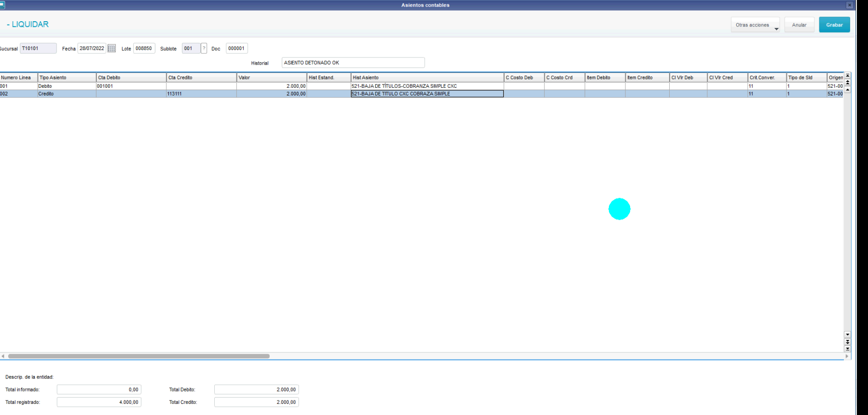This screenshot has height=415, width=868.
Task: Open the Fecha calendar picker icon
Action: tap(111, 48)
